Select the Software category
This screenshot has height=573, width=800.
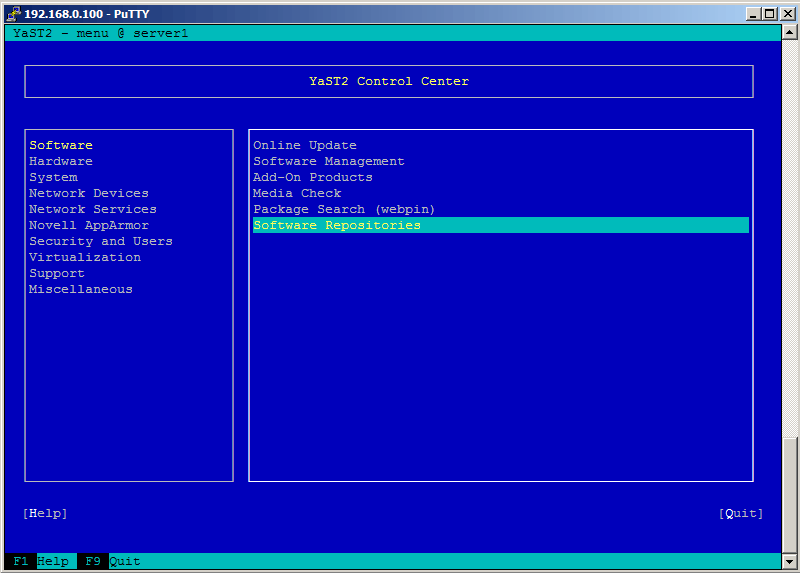(x=61, y=145)
